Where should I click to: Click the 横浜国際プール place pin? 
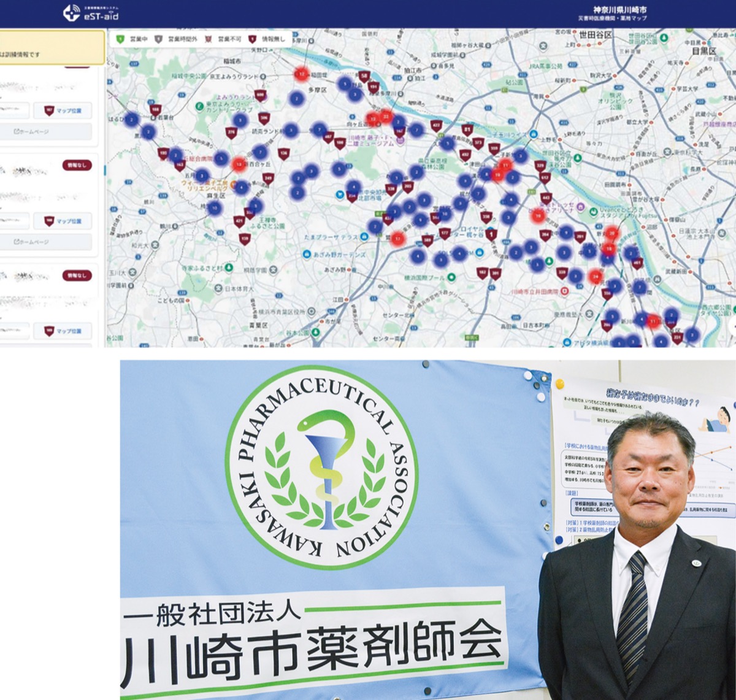point(451,277)
